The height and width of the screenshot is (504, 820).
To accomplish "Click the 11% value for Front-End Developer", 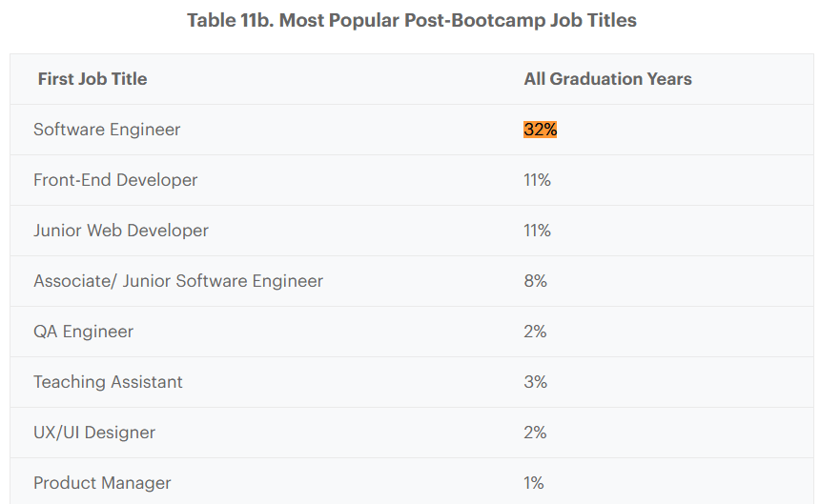I will [x=537, y=180].
